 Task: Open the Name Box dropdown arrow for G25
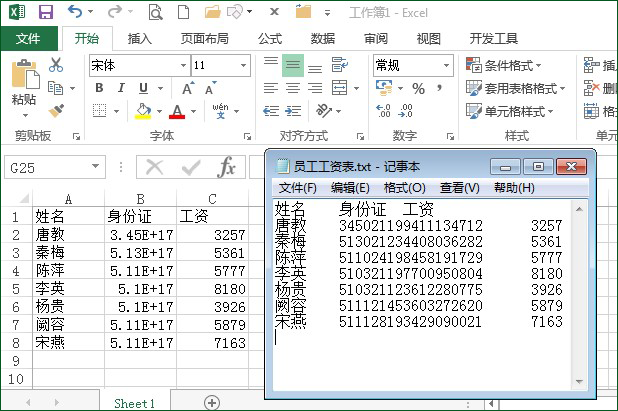point(95,166)
